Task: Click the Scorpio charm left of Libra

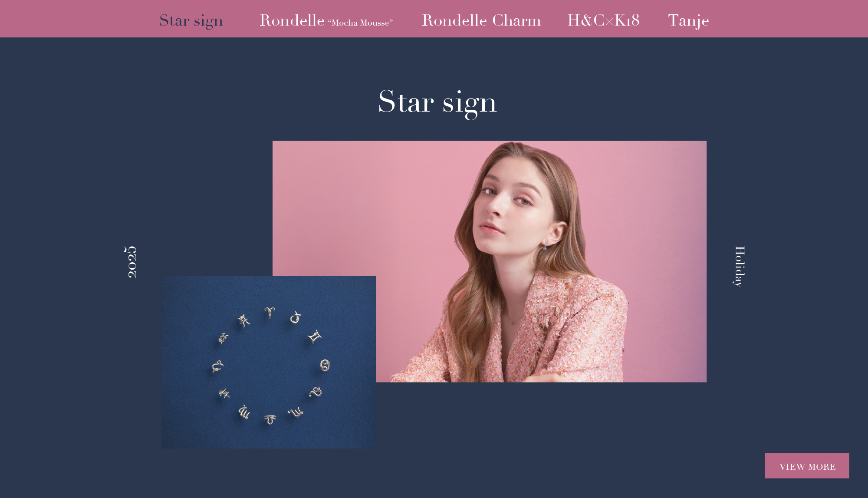Action: point(244,412)
